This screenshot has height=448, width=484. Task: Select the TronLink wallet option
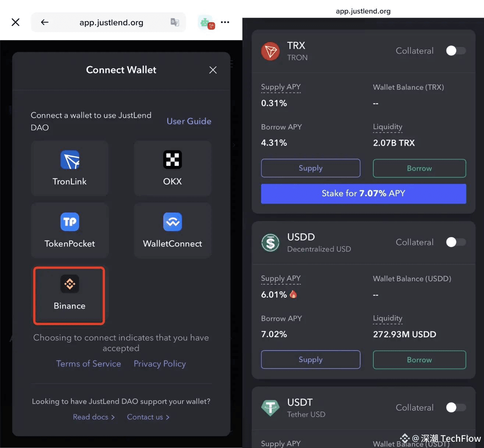click(x=70, y=168)
